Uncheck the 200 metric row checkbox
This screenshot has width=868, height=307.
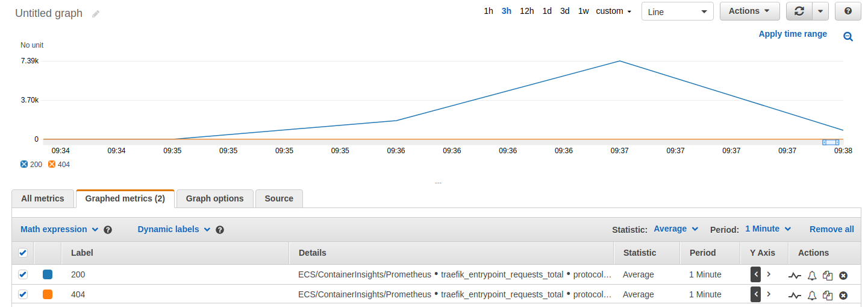[x=23, y=274]
